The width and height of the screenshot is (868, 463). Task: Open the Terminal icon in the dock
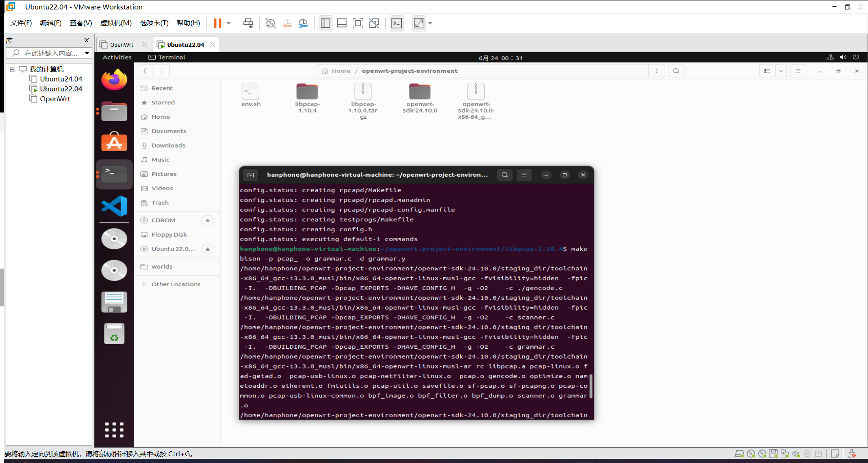[x=114, y=174]
